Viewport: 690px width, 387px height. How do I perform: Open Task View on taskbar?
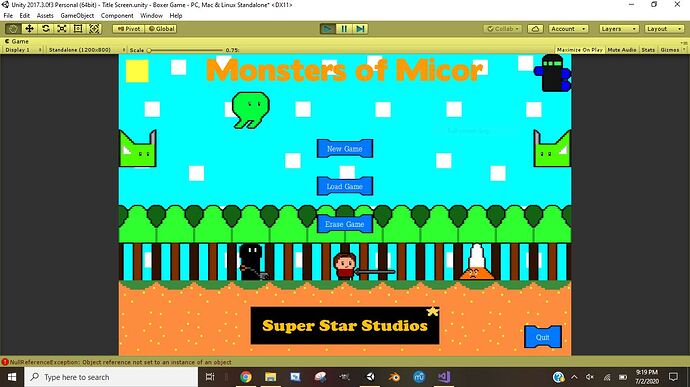pos(210,377)
